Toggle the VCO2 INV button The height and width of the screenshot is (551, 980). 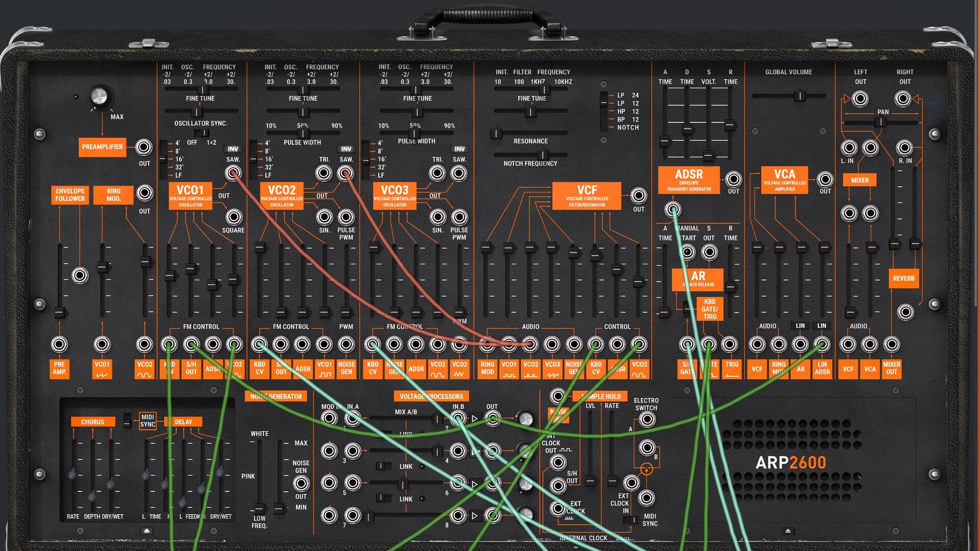346,149
